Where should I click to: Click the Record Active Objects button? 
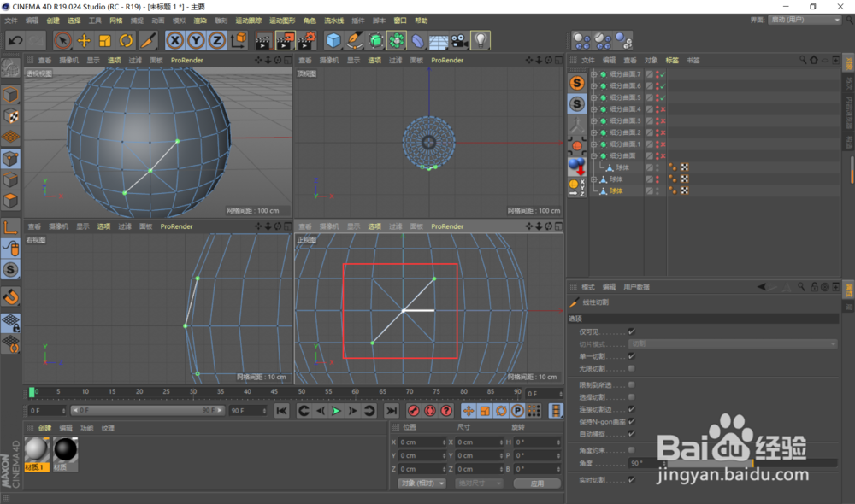coord(413,411)
